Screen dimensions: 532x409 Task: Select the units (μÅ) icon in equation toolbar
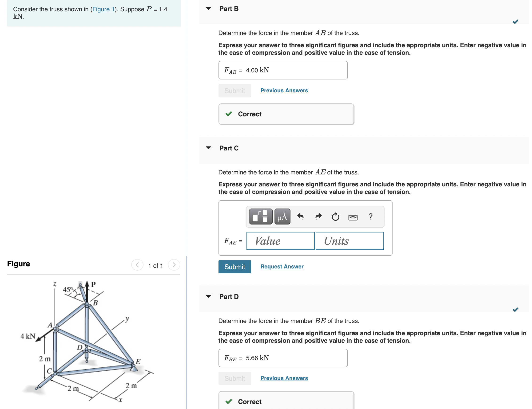point(282,216)
